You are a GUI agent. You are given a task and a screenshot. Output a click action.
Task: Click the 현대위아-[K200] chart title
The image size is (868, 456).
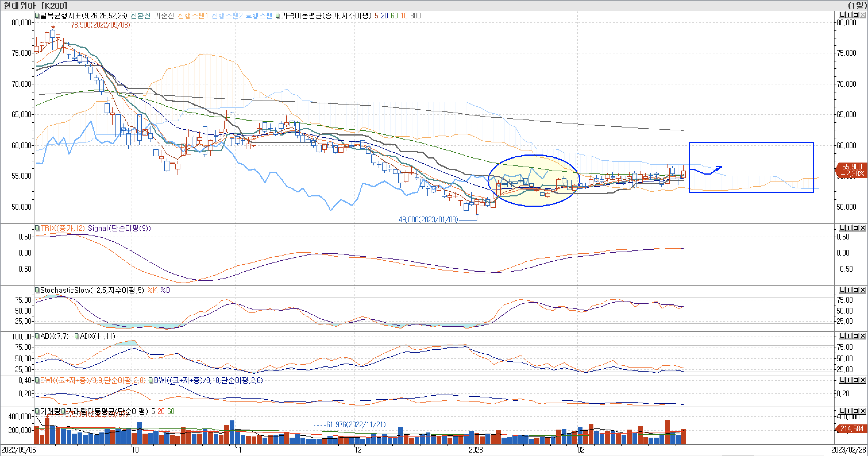pos(35,5)
